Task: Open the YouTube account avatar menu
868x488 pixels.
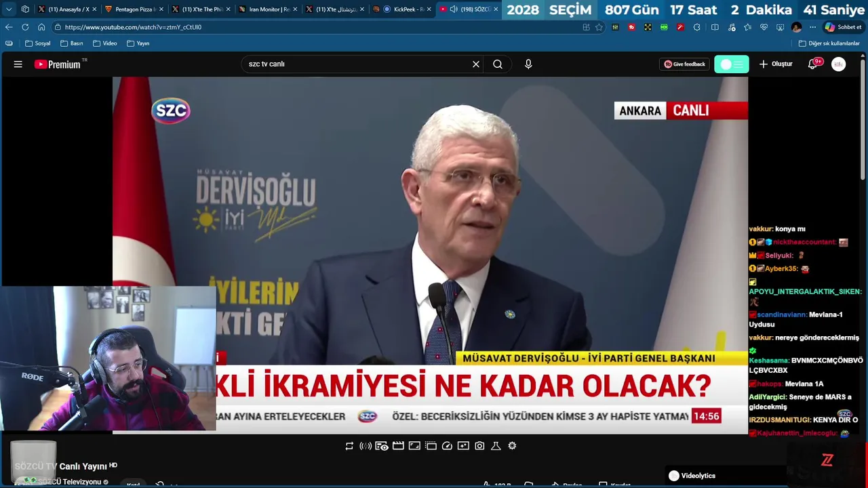Action: (839, 64)
